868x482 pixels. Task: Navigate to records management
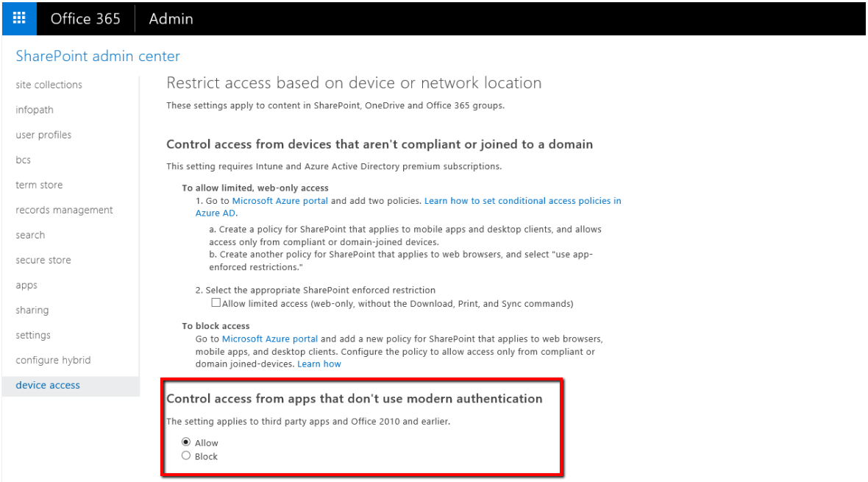coord(64,210)
